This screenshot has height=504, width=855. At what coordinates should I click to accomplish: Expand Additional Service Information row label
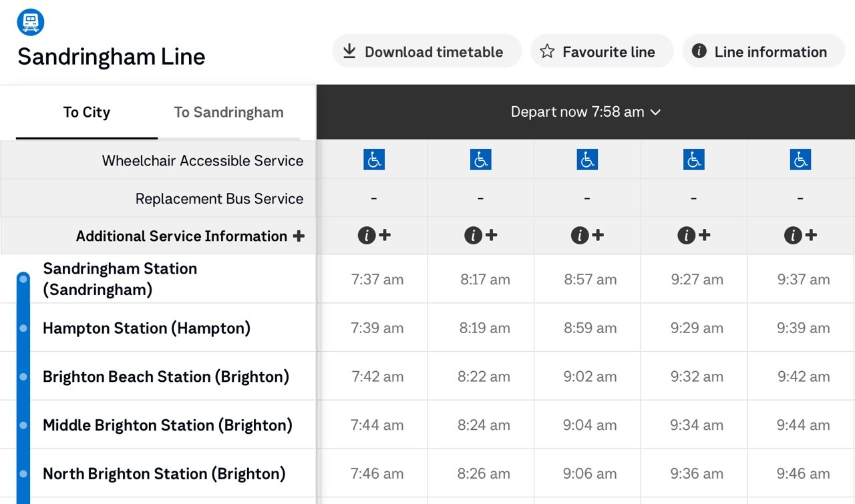[x=190, y=236]
